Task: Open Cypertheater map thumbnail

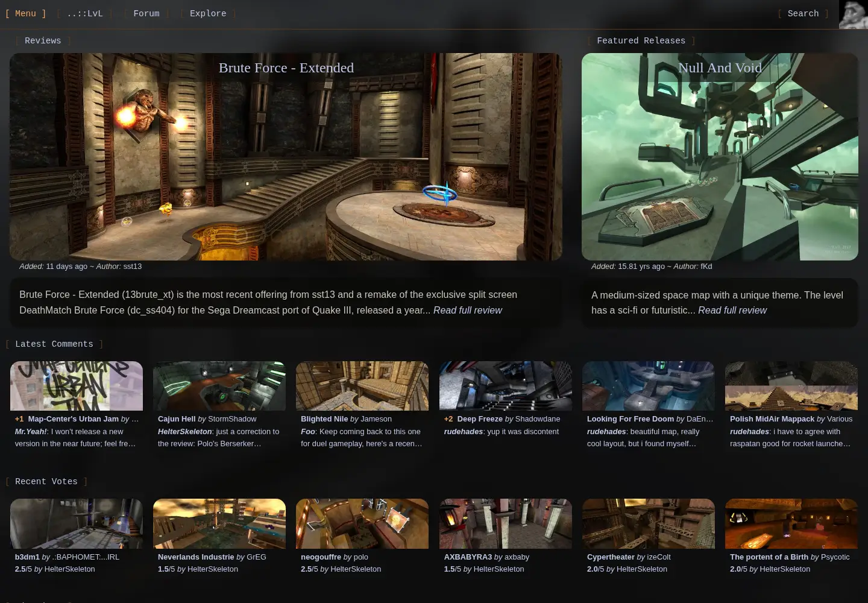Action: click(649, 523)
